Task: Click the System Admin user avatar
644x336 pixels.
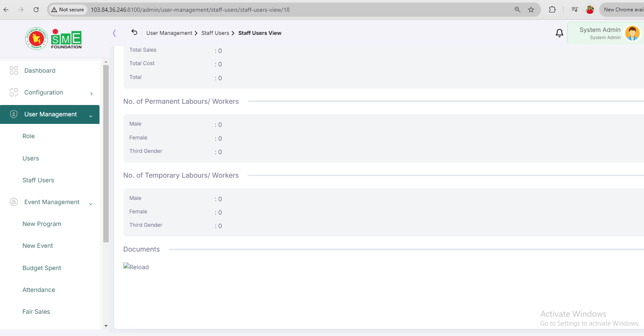Action: pos(632,33)
